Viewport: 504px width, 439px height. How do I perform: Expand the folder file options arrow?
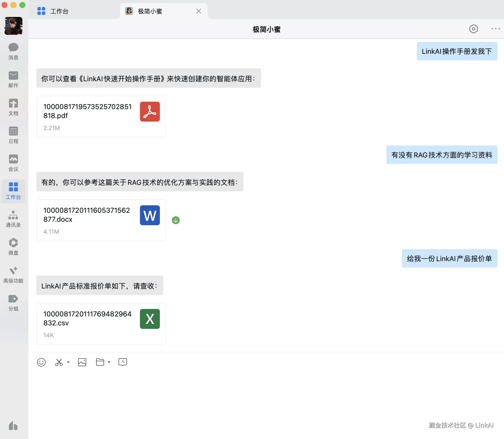click(x=109, y=362)
